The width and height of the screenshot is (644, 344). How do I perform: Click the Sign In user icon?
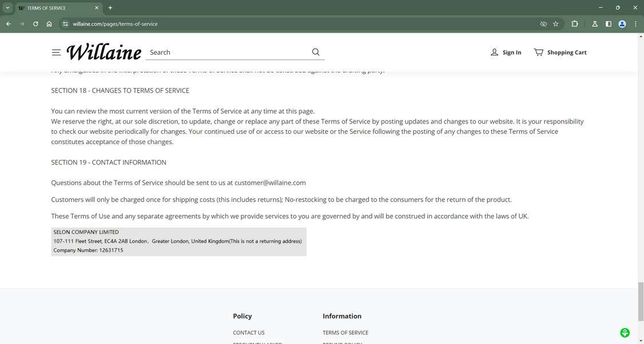[495, 52]
